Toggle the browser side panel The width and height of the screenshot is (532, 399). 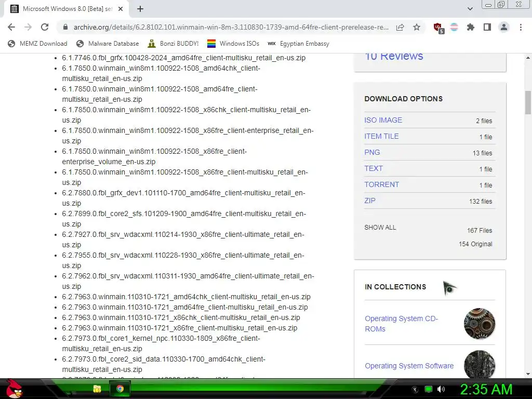pos(487,27)
